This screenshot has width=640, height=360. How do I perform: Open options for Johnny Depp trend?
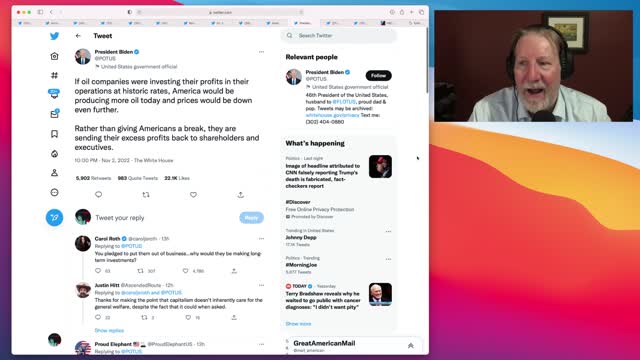click(388, 231)
